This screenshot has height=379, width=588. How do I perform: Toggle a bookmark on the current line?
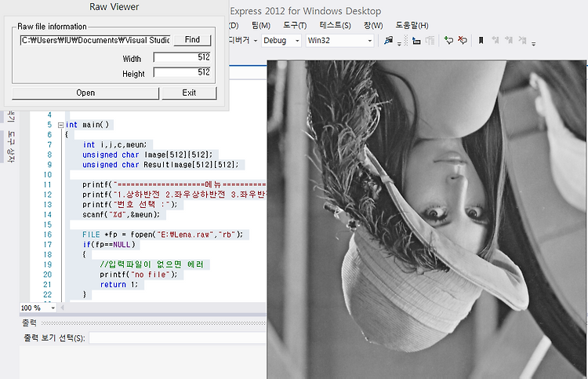tap(481, 40)
